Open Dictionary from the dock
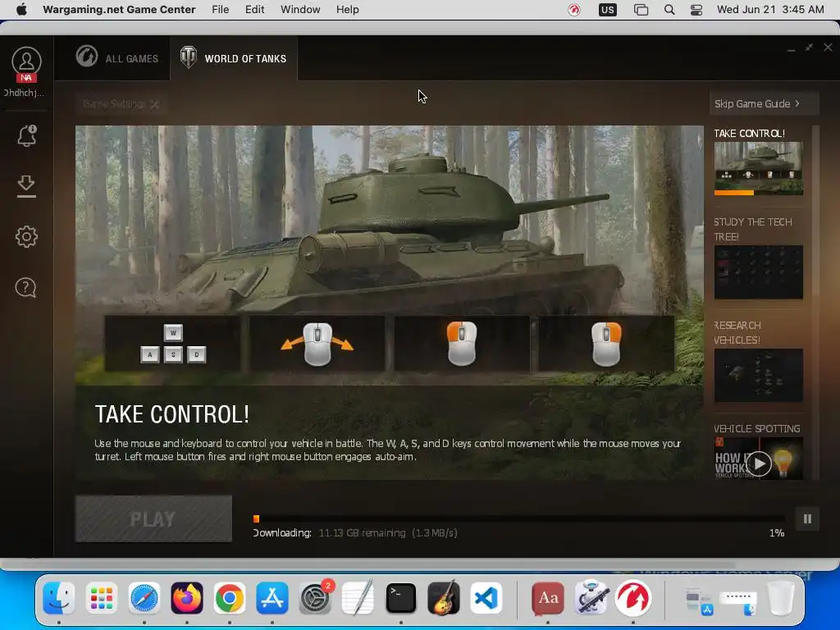Image resolution: width=840 pixels, height=630 pixels. point(547,598)
